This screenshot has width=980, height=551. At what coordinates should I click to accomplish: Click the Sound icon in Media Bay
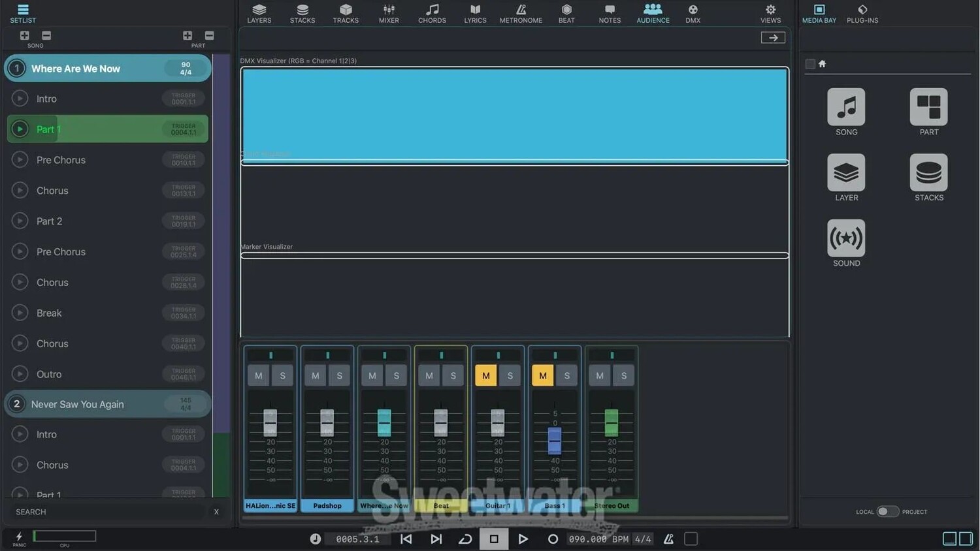coord(846,239)
